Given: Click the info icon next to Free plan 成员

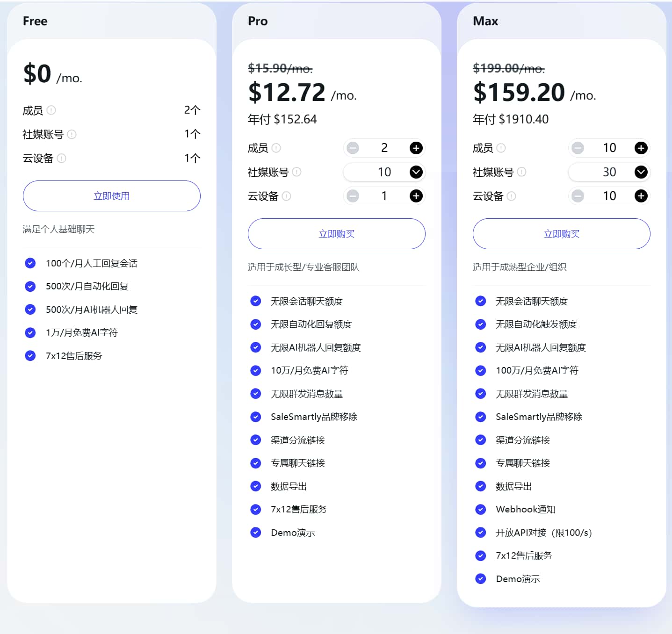Looking at the screenshot, I should click(x=52, y=111).
